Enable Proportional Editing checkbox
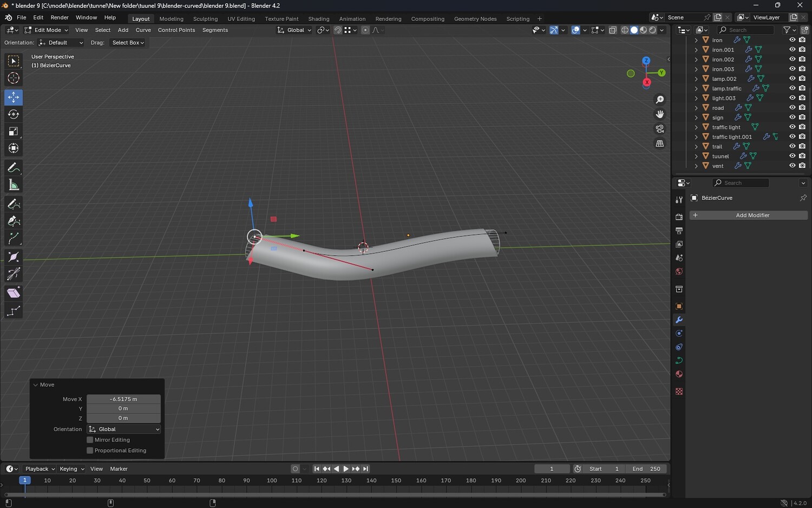 click(90, 451)
